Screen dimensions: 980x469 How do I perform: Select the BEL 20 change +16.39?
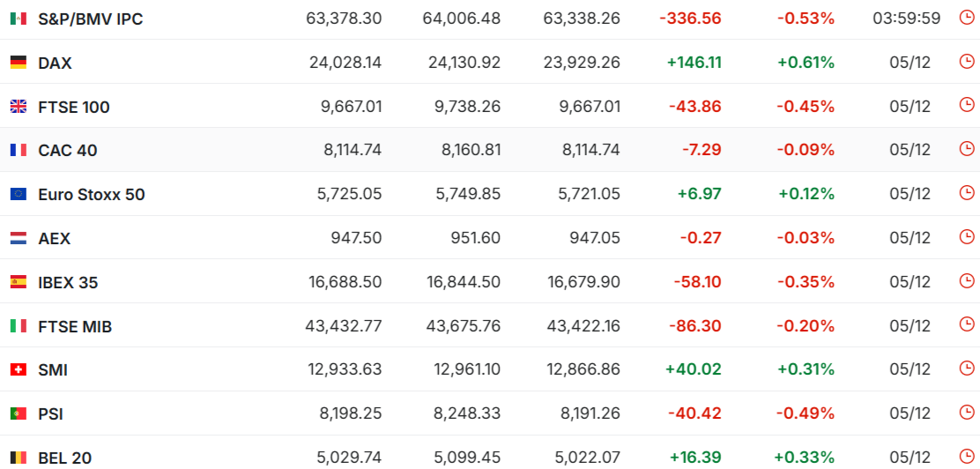pos(695,458)
